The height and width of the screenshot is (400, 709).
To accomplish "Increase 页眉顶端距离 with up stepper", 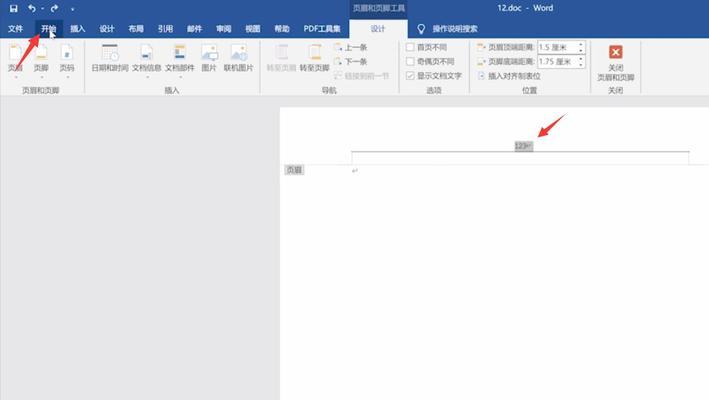I will click(581, 44).
